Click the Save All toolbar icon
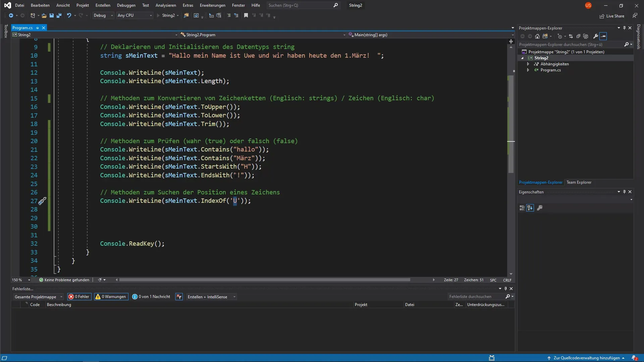 [x=59, y=15]
